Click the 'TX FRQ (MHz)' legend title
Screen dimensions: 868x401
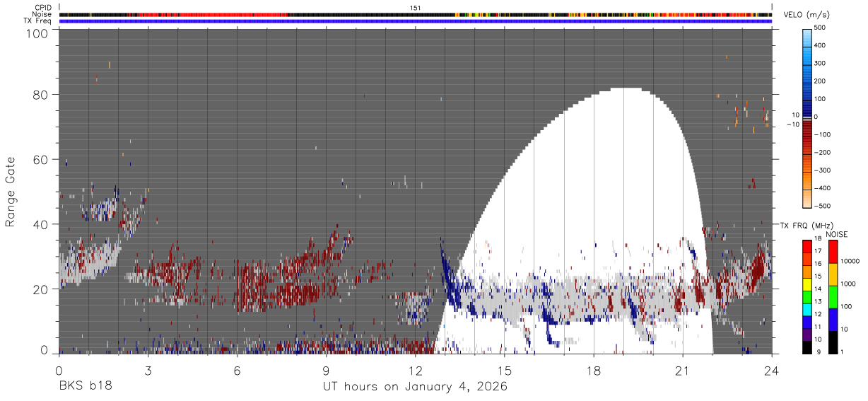click(x=806, y=225)
